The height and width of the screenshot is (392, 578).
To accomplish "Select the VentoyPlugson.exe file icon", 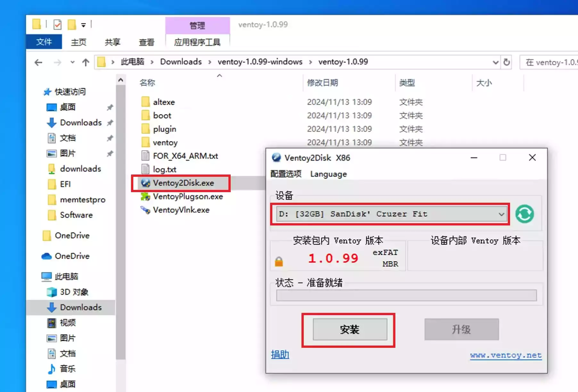I will [x=146, y=196].
